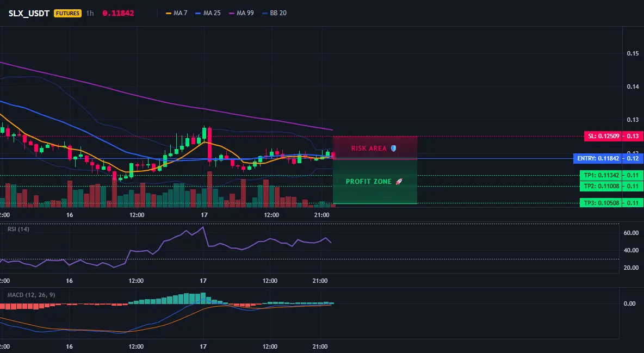This screenshot has width=644, height=353.
Task: Click the ENTRY: 0.11842 price label
Action: tap(598, 159)
